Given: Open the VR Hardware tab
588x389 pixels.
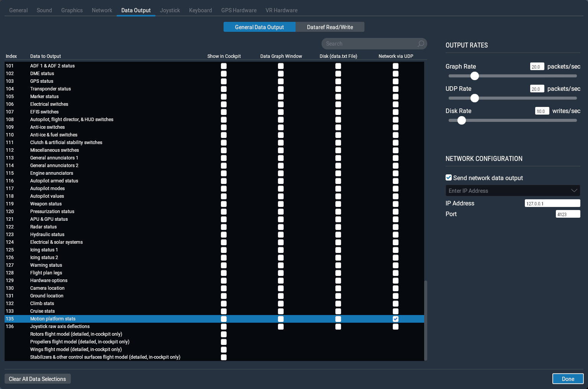Looking at the screenshot, I should tap(281, 10).
